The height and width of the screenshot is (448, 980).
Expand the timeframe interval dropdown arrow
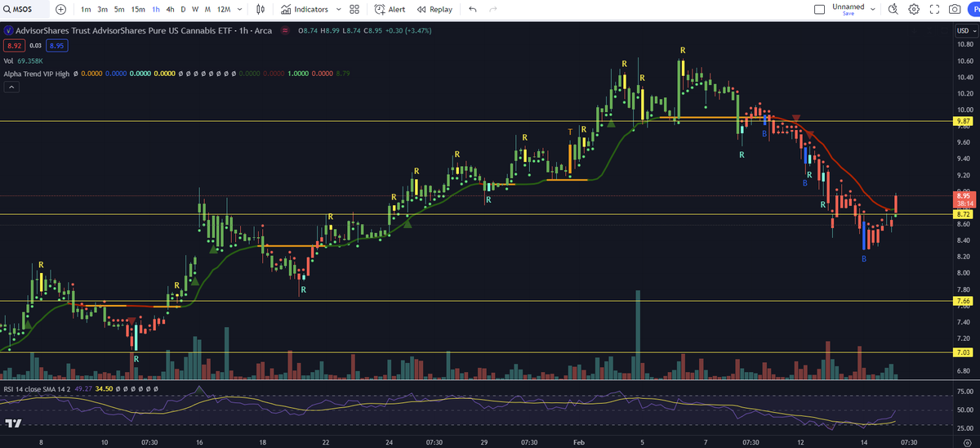point(239,9)
